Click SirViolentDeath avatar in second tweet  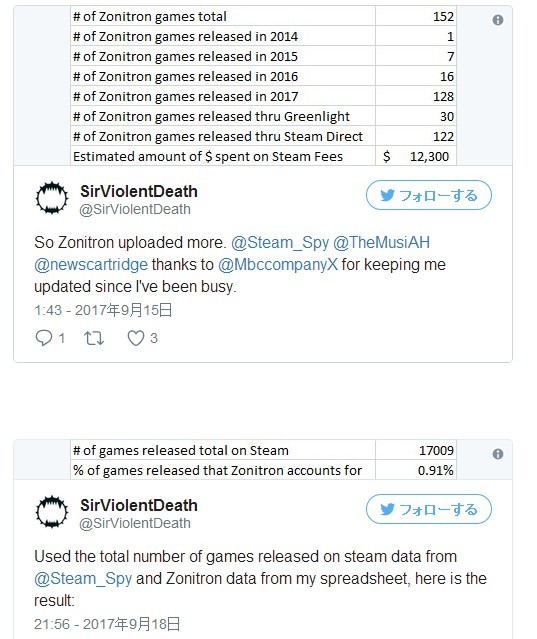[x=52, y=512]
